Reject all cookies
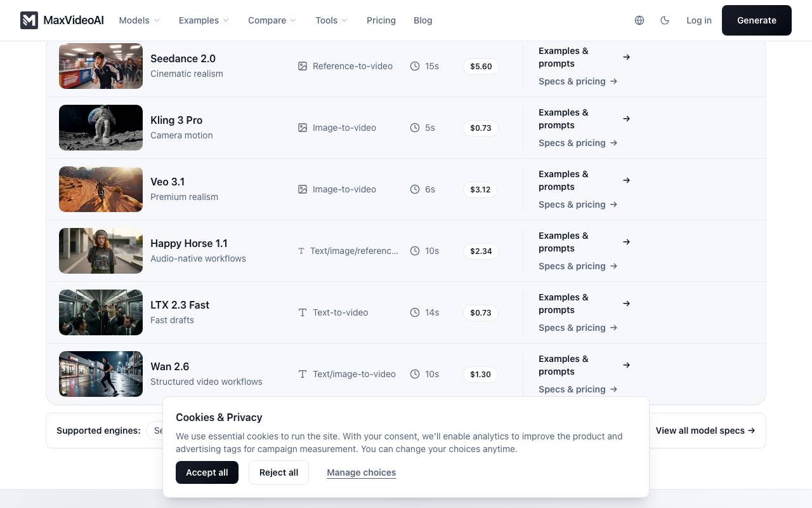Viewport: 812px width, 508px height. [x=278, y=472]
